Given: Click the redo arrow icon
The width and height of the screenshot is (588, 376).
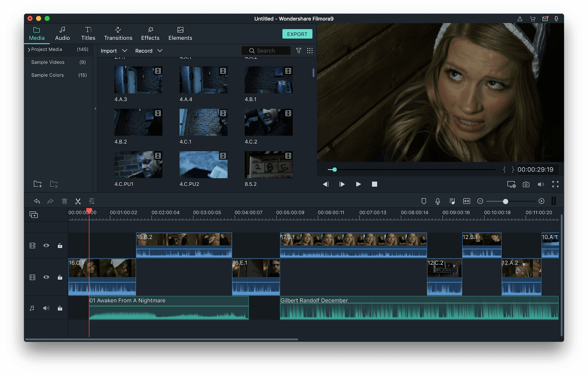Looking at the screenshot, I should pyautogui.click(x=51, y=201).
